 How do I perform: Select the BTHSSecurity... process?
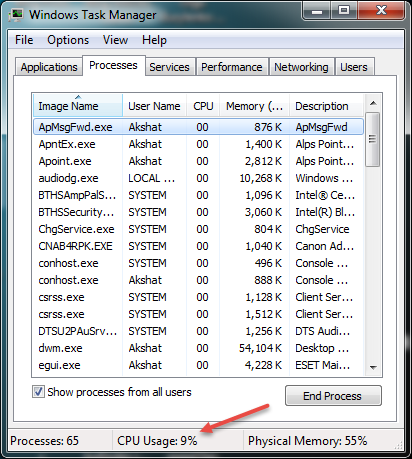pos(198,212)
